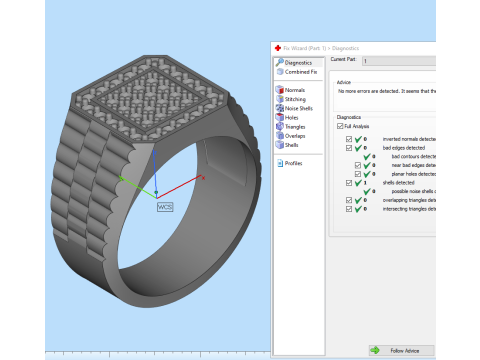The height and width of the screenshot is (360, 480).
Task: Click the "overlapping triangles" result text
Action: pyautogui.click(x=409, y=200)
